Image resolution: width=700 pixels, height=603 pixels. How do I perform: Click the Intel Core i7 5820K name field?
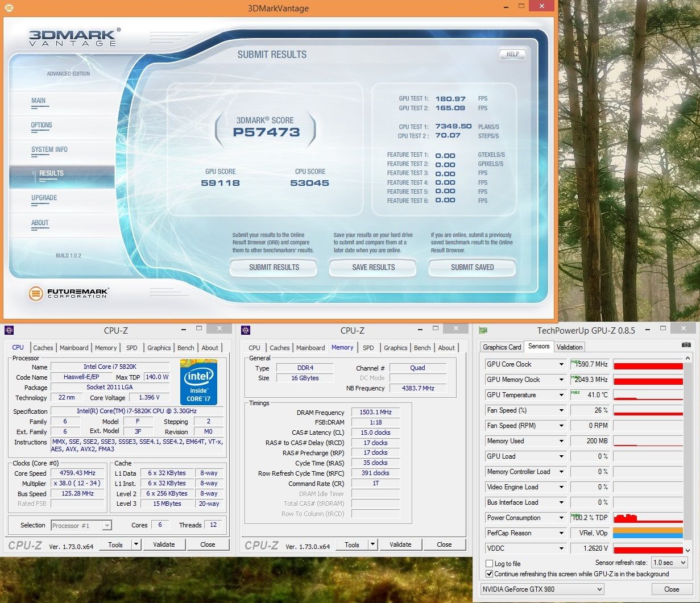tap(110, 367)
